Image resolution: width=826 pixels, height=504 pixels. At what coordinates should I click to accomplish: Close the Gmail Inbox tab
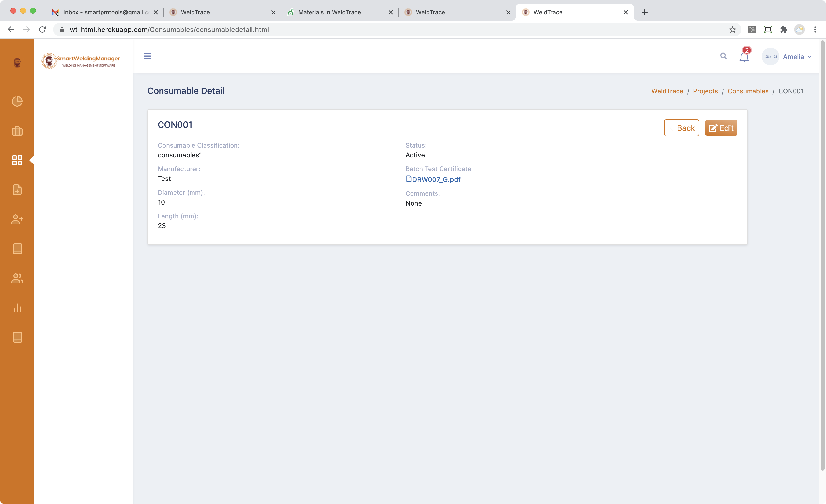tap(156, 12)
